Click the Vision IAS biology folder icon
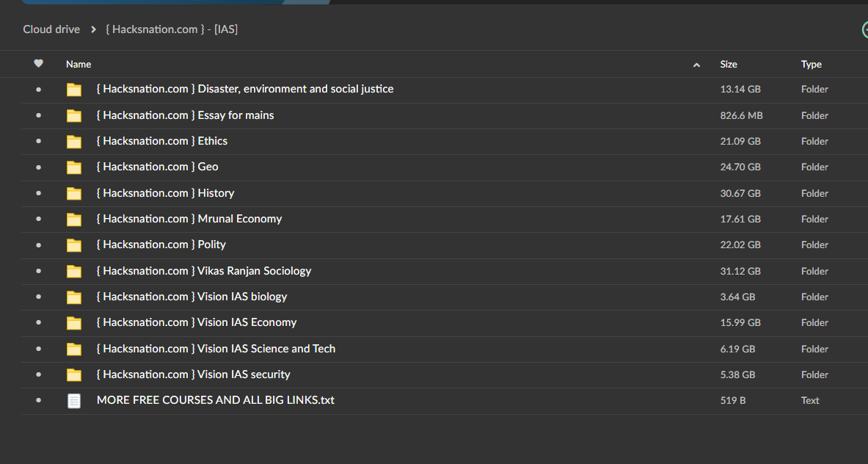This screenshot has width=868, height=464. 73,297
